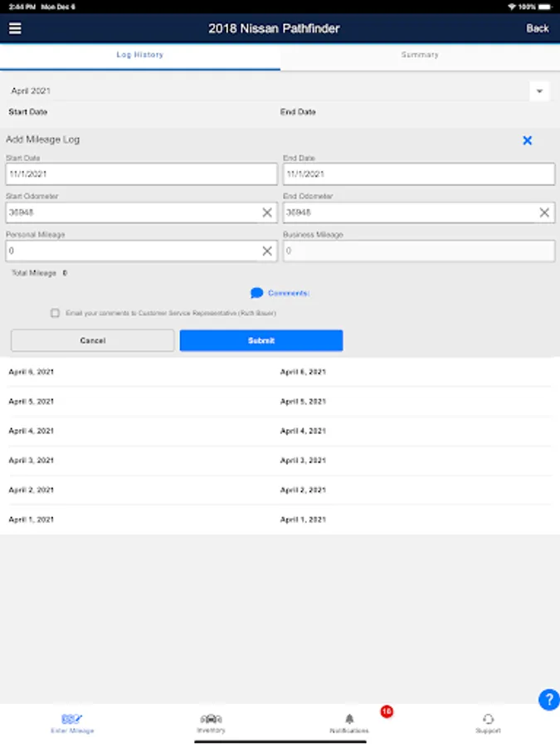The width and height of the screenshot is (560, 747).
Task: Click the End Date column header
Action: (298, 112)
